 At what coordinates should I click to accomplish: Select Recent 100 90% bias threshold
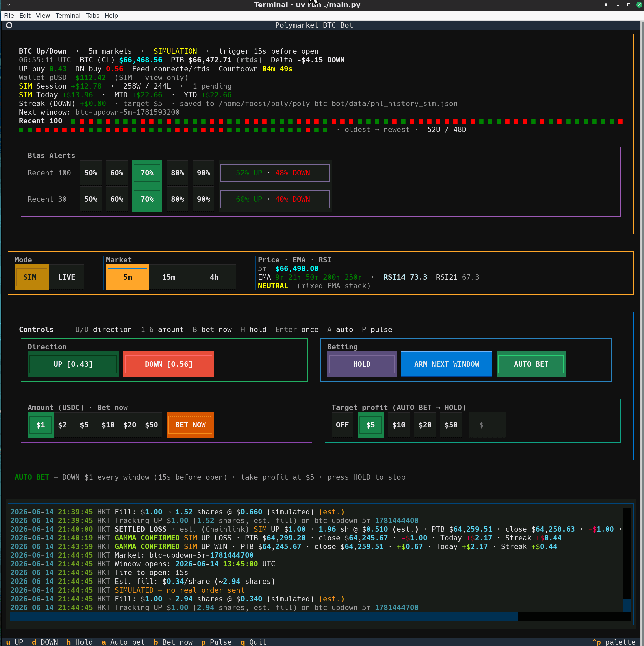(x=203, y=173)
